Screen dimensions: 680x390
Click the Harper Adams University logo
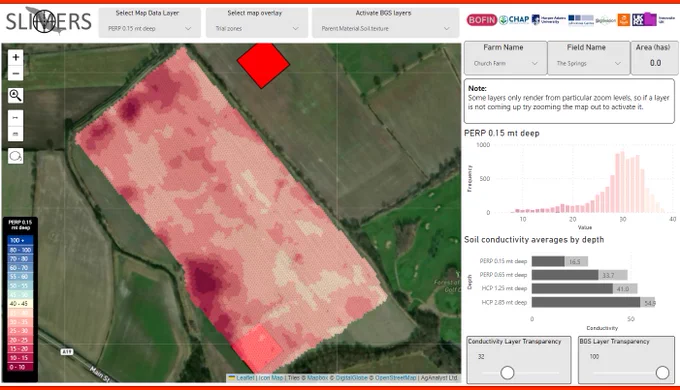549,20
